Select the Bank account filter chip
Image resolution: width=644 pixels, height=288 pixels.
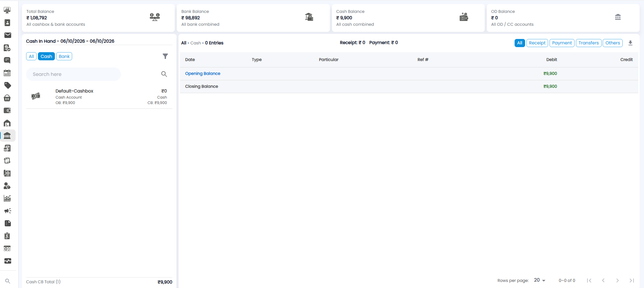pos(64,56)
